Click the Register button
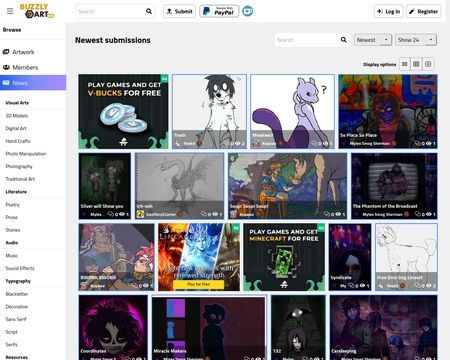The width and height of the screenshot is (450, 360). pyautogui.click(x=424, y=11)
